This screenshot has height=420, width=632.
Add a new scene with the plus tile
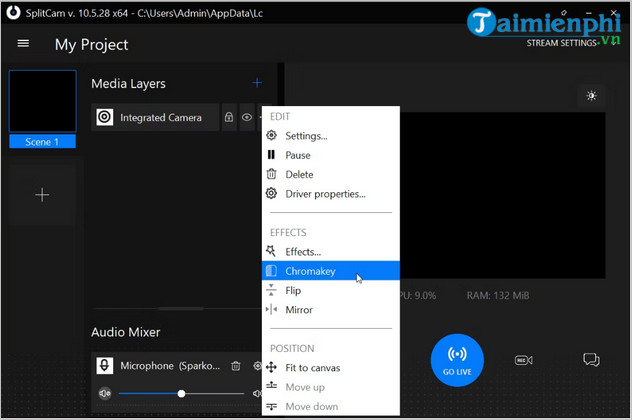coord(42,195)
